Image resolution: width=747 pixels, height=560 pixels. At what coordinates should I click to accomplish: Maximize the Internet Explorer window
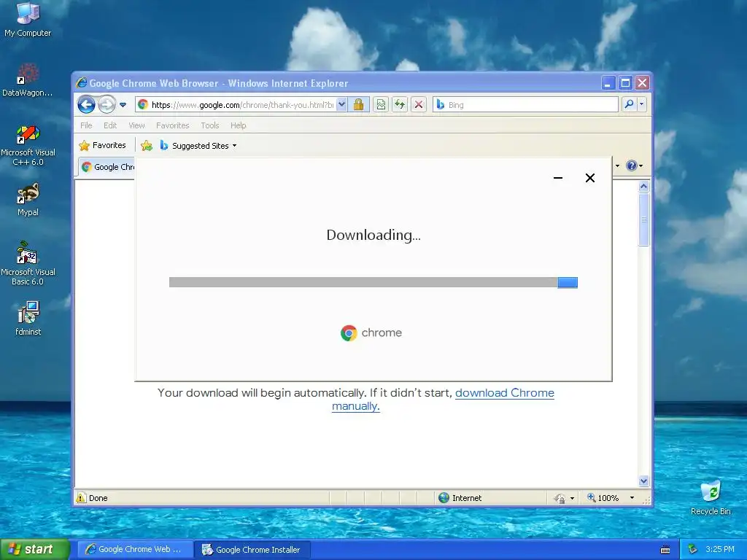point(625,83)
